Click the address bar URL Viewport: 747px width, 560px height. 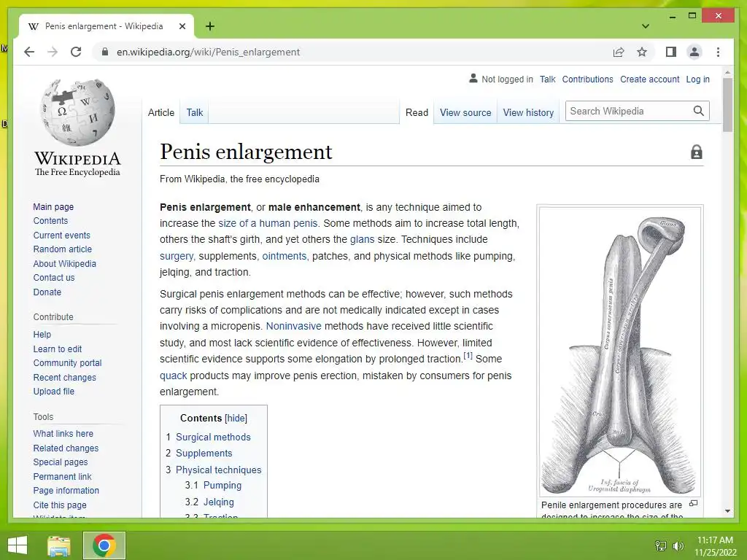pyautogui.click(x=208, y=52)
